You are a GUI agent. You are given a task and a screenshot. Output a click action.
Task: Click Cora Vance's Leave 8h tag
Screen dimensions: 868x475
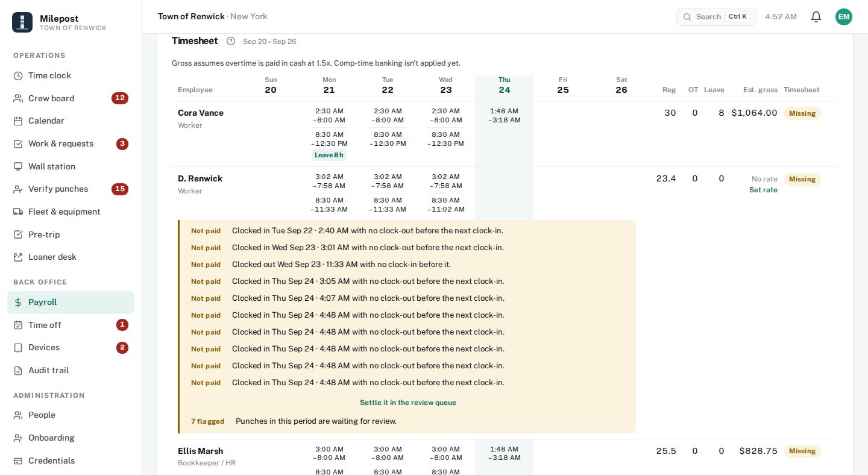point(329,155)
